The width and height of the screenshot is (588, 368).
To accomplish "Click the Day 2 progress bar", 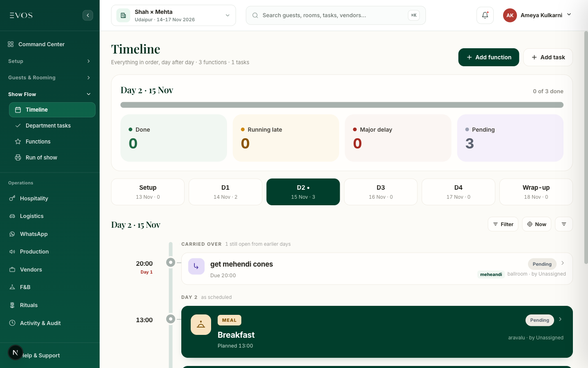I will (342, 105).
